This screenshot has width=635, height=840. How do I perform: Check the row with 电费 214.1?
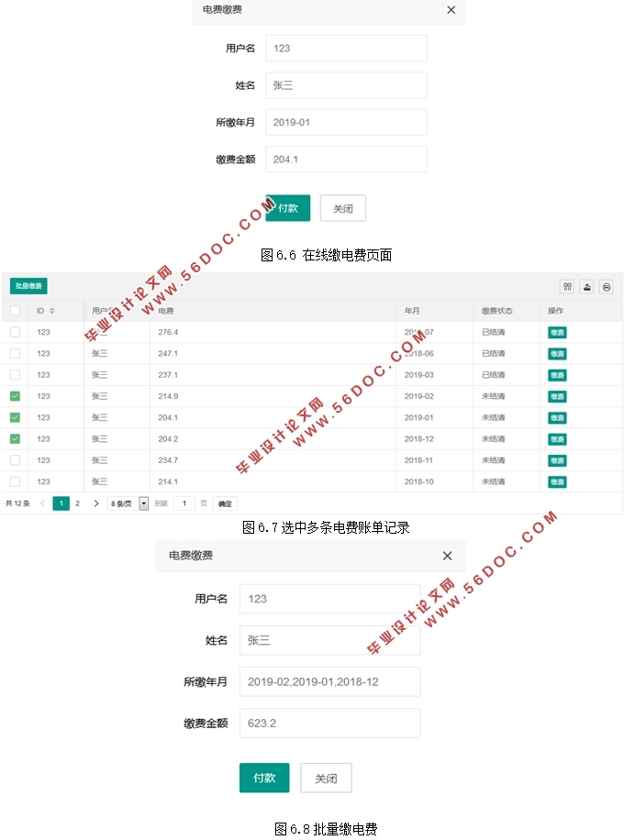pyautogui.click(x=15, y=481)
